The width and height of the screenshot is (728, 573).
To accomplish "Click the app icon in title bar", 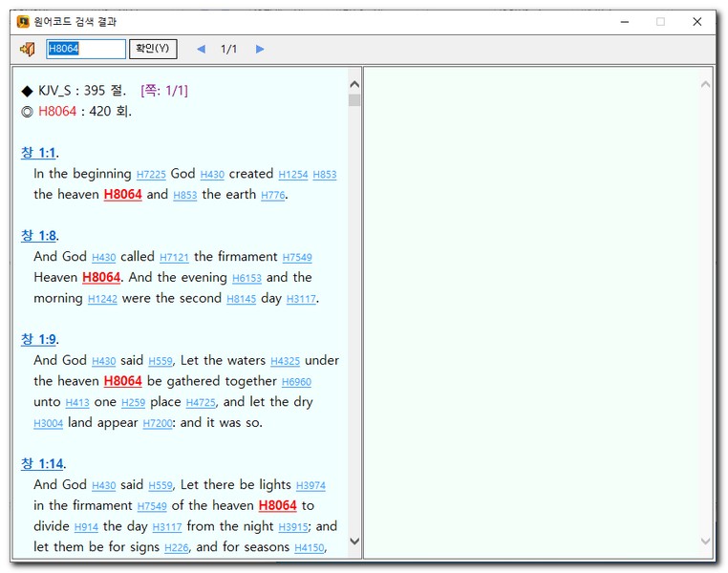I will [24, 21].
